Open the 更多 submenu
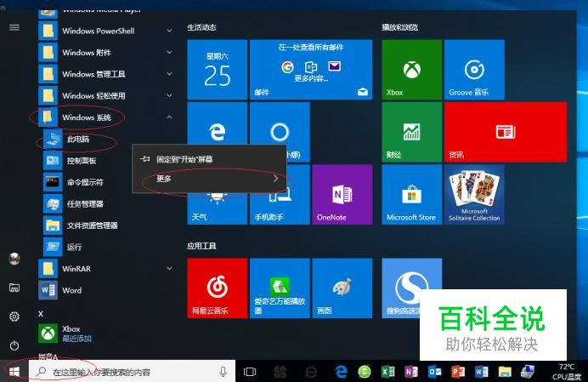 (x=210, y=179)
